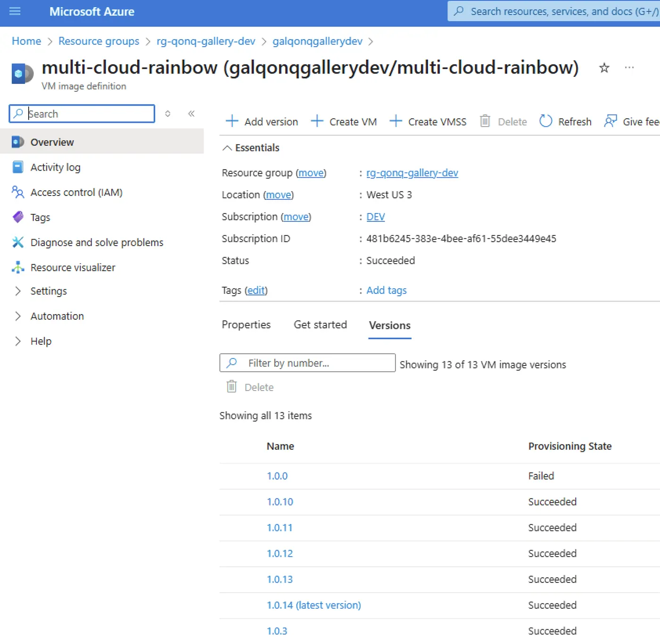Click the trash icon in the top toolbar
Screen dimensions: 660x644
point(485,121)
